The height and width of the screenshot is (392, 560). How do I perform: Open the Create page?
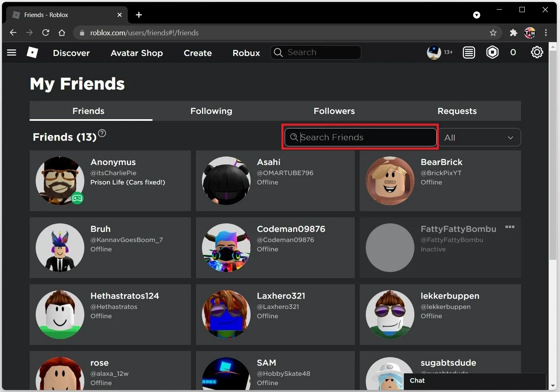pyautogui.click(x=197, y=53)
